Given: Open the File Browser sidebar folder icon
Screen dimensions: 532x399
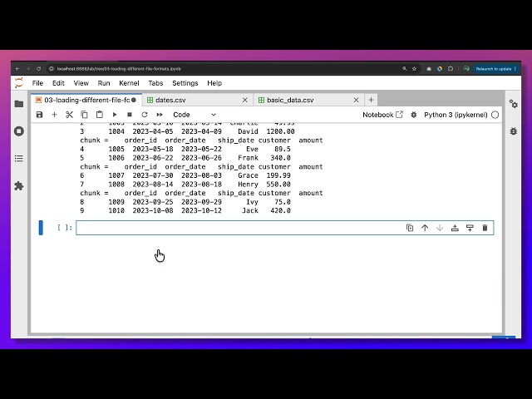Looking at the screenshot, I should pyautogui.click(x=19, y=104).
